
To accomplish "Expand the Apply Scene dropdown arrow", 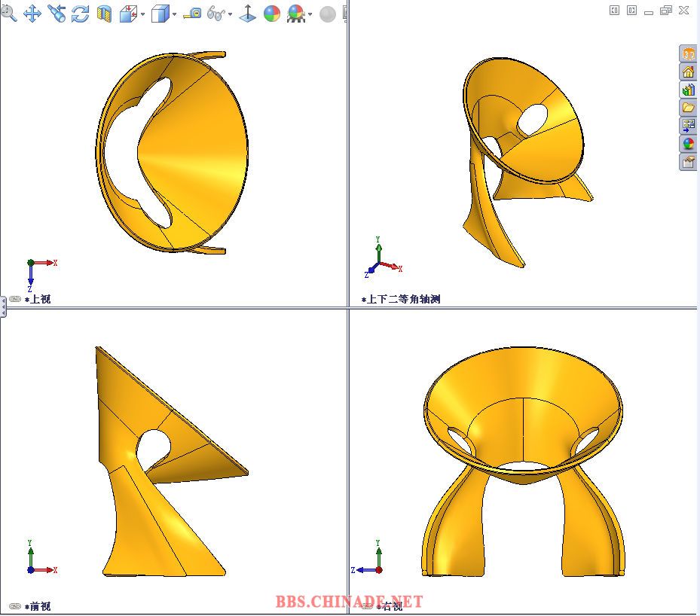I will coord(310,14).
